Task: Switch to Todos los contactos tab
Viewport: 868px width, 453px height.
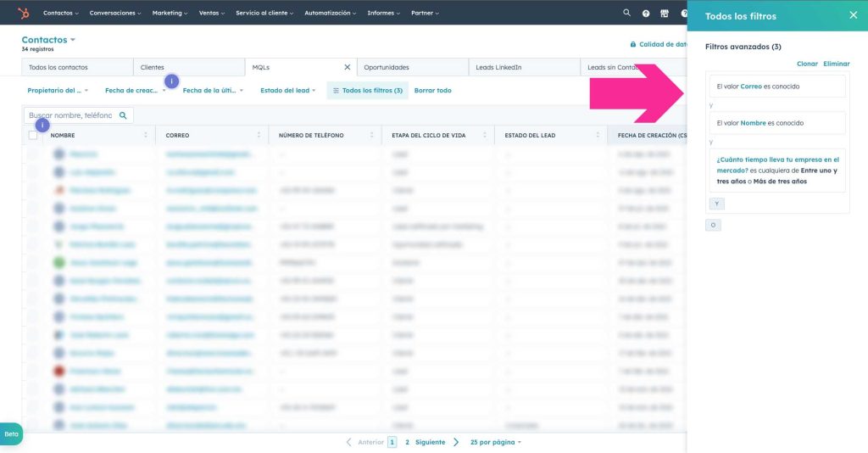Action: 77,67
